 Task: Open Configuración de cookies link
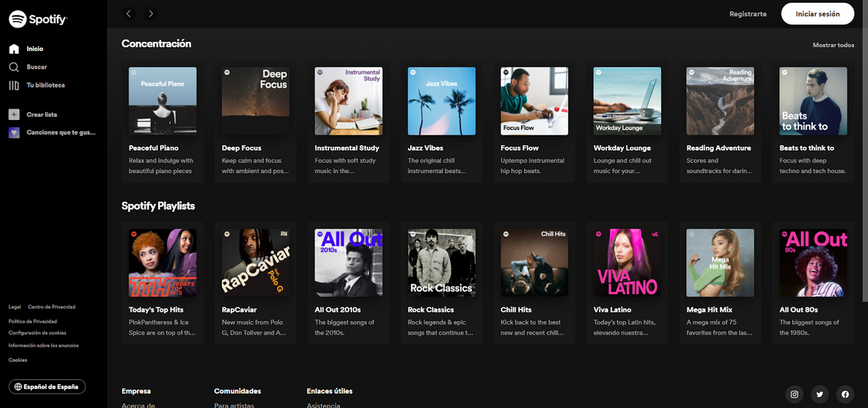[38, 333]
